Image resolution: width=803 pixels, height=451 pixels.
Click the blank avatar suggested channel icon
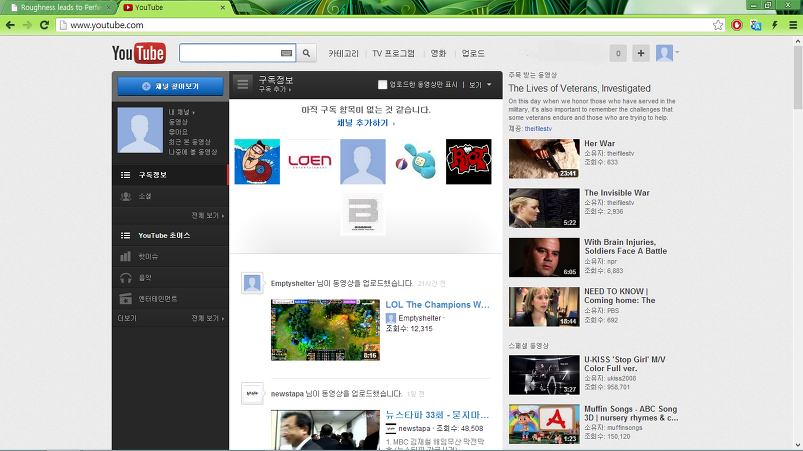pos(363,162)
